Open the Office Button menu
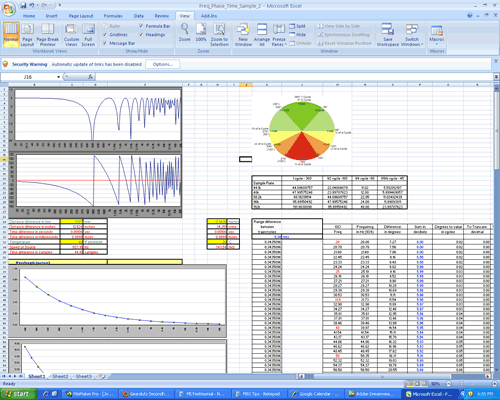The image size is (500, 400). 9,9
